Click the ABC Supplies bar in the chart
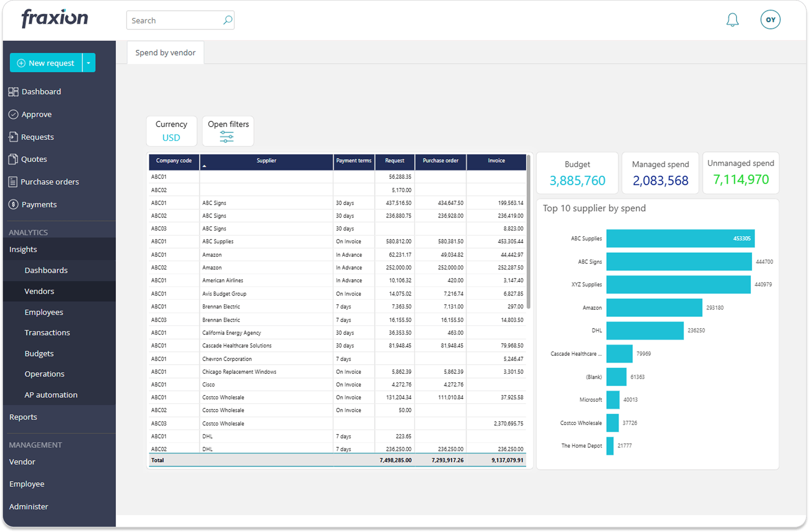Screen dimensions: 809x532 680,238
